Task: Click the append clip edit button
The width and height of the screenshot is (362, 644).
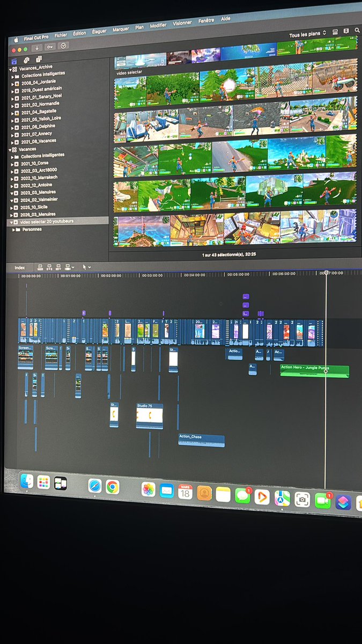Action: pos(58,267)
